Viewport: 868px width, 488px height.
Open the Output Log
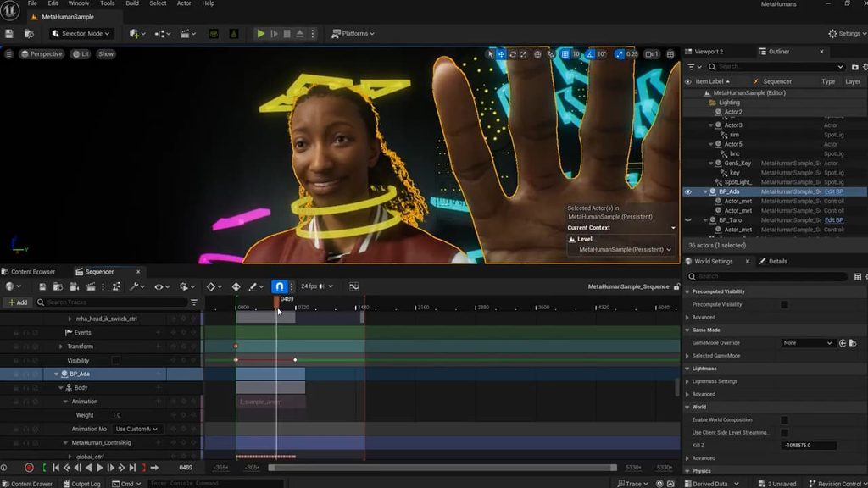pyautogui.click(x=81, y=484)
